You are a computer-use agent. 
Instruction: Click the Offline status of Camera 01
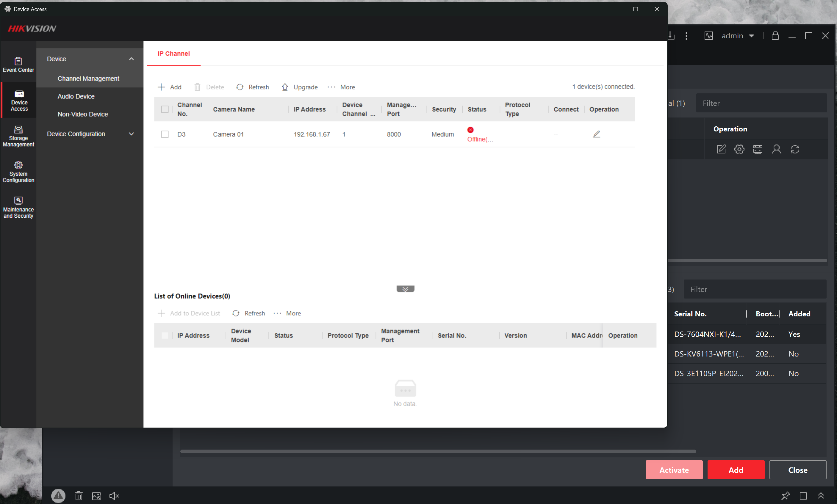tap(480, 134)
